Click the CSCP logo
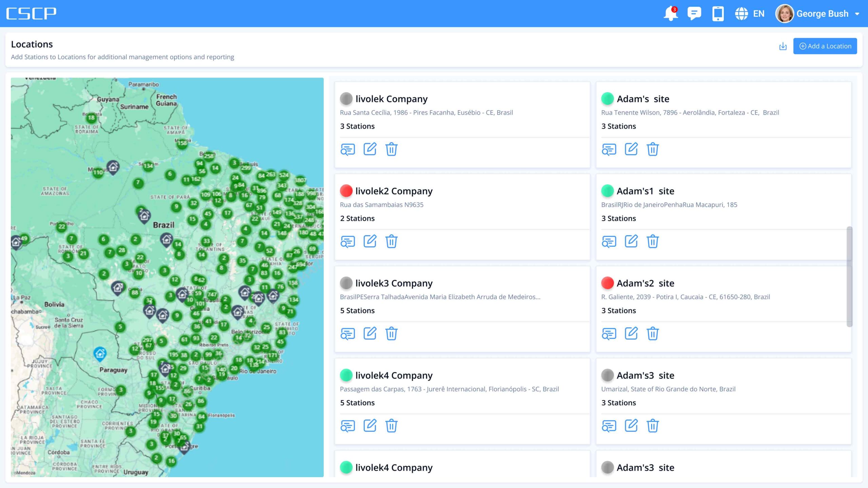The height and width of the screenshot is (488, 868). pos(31,14)
